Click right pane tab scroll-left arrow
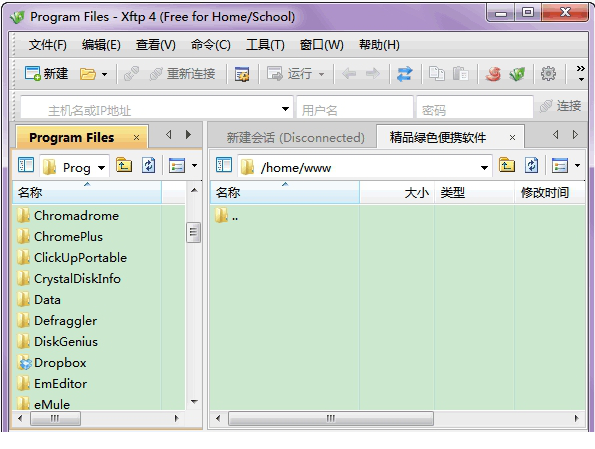Image resolution: width=595 pixels, height=449 pixels. (556, 134)
